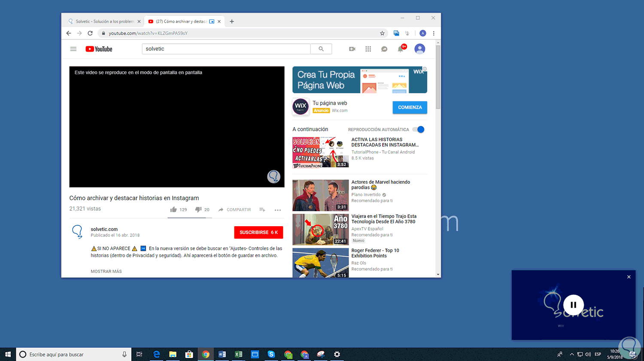
Task: Switch to the Solvetic tab
Action: (x=104, y=21)
